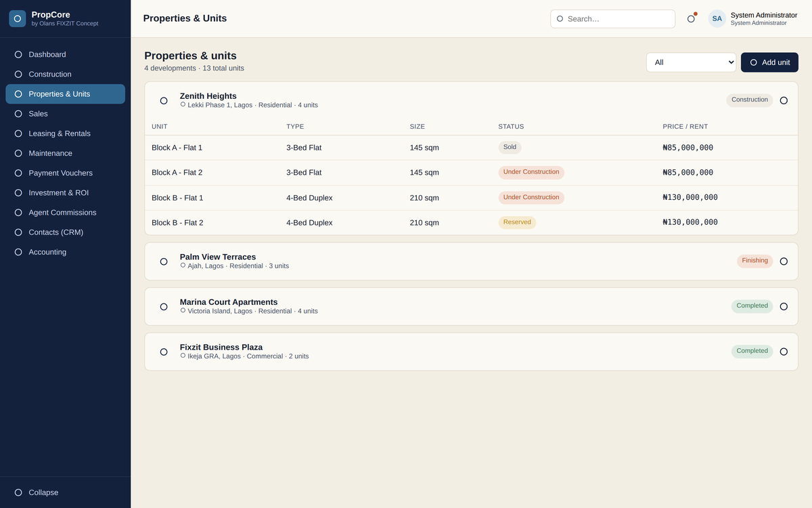Open the All filter dropdown
The height and width of the screenshot is (508, 812).
[x=691, y=62]
